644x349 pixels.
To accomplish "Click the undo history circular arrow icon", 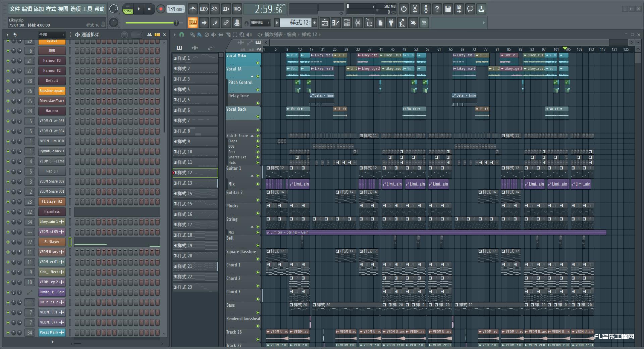I will tap(404, 9).
